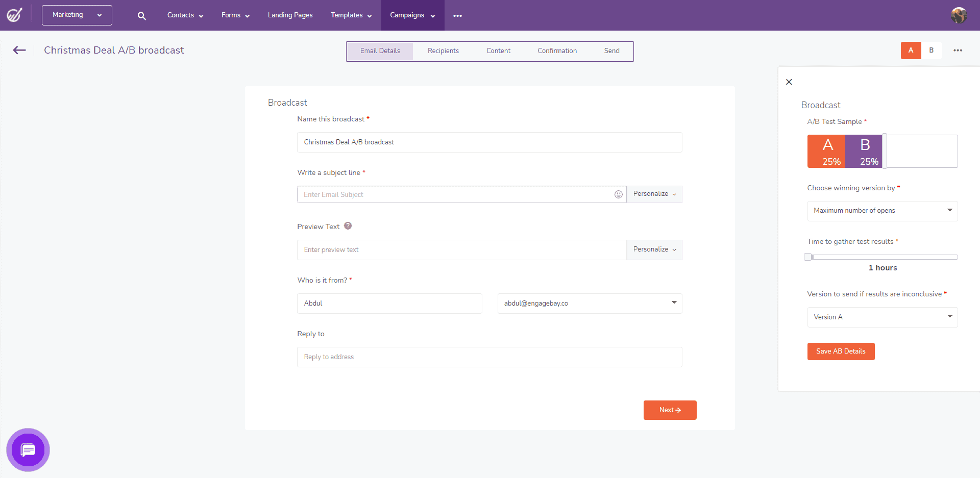The height and width of the screenshot is (478, 980).
Task: Click the Preview Text help icon
Action: pyautogui.click(x=348, y=226)
